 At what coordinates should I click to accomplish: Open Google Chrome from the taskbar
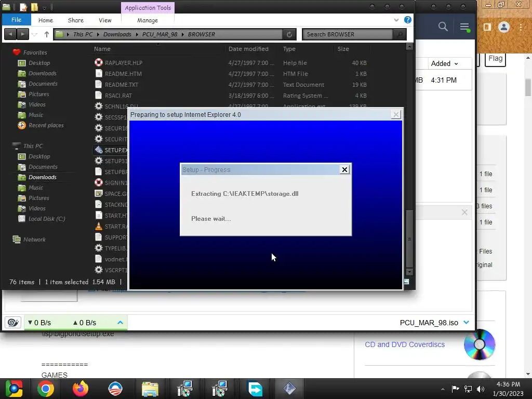coord(46,389)
